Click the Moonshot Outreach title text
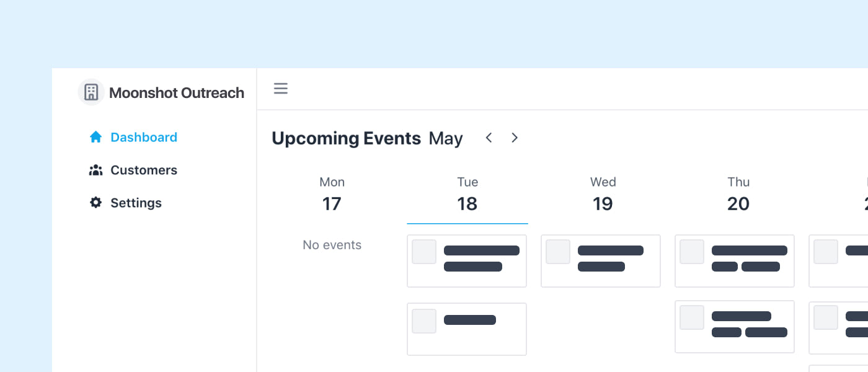 (177, 93)
